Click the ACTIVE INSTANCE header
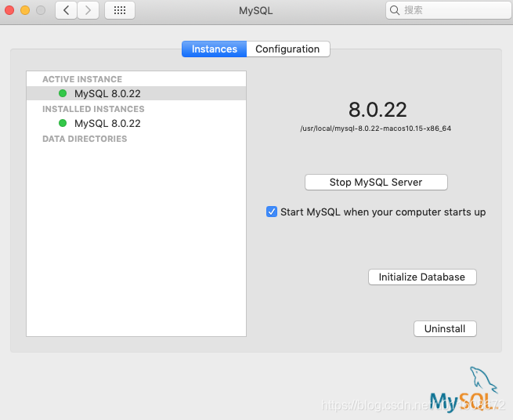The image size is (513, 420). click(82, 79)
